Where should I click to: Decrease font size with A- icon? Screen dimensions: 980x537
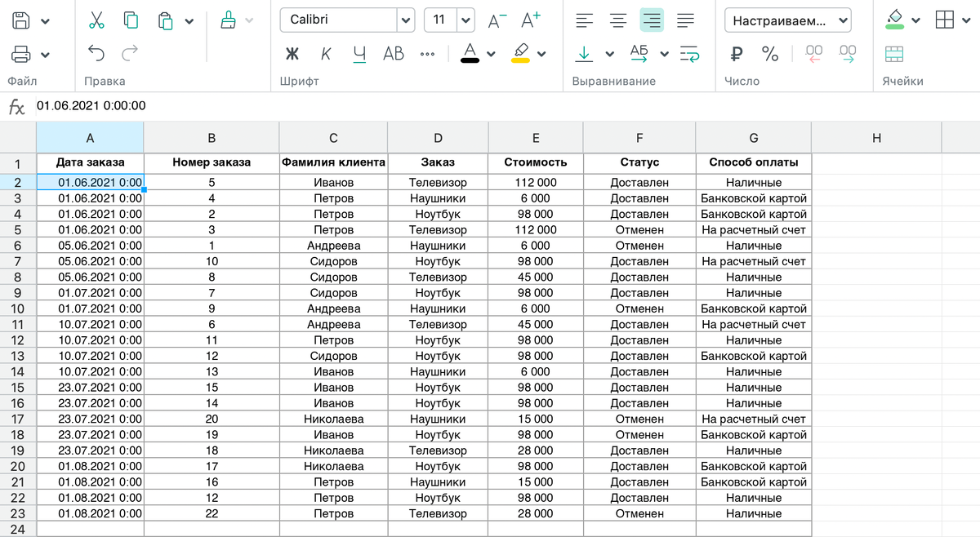click(x=497, y=20)
